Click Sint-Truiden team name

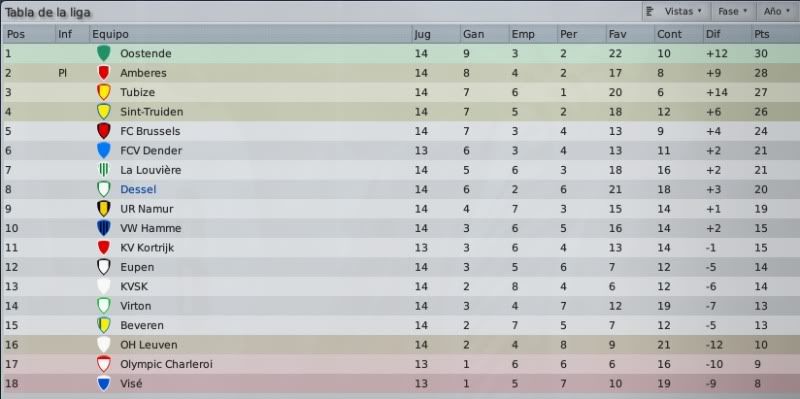click(152, 112)
